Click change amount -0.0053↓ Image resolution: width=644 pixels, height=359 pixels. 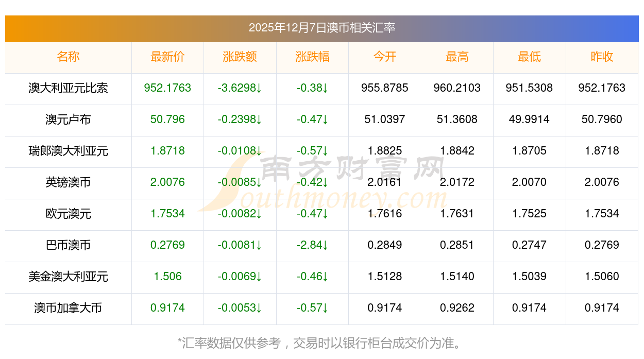[x=240, y=308]
